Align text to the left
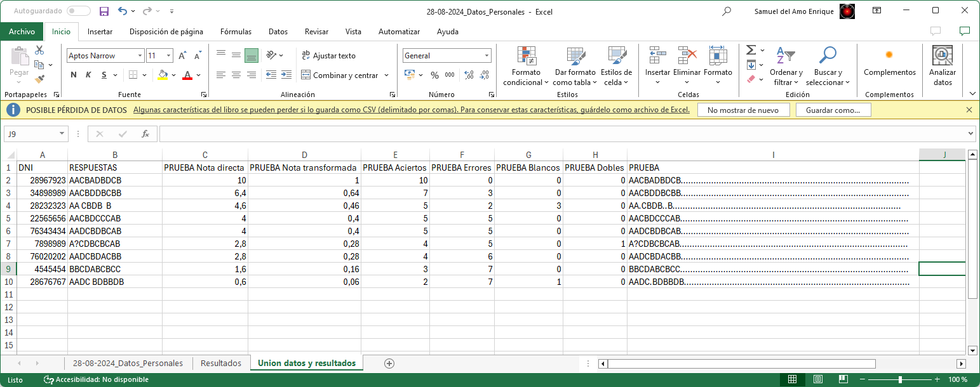The width and height of the screenshot is (980, 387). [x=221, y=75]
